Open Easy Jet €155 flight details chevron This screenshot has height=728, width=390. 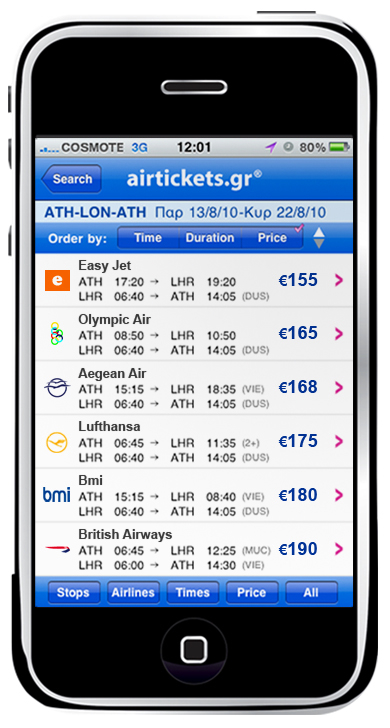pos(339,280)
